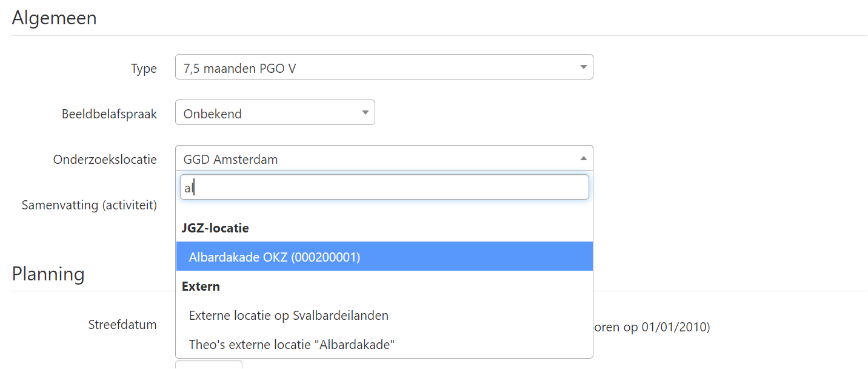The image size is (868, 369).
Task: Click the Planning section heading
Action: click(x=48, y=274)
